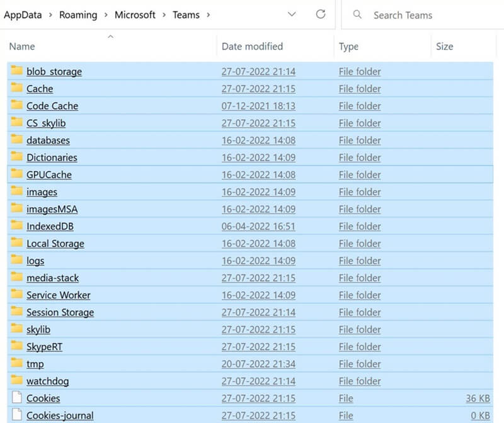Image resolution: width=504 pixels, height=423 pixels.
Task: Click the Code Cache folder icon
Action: (16, 106)
